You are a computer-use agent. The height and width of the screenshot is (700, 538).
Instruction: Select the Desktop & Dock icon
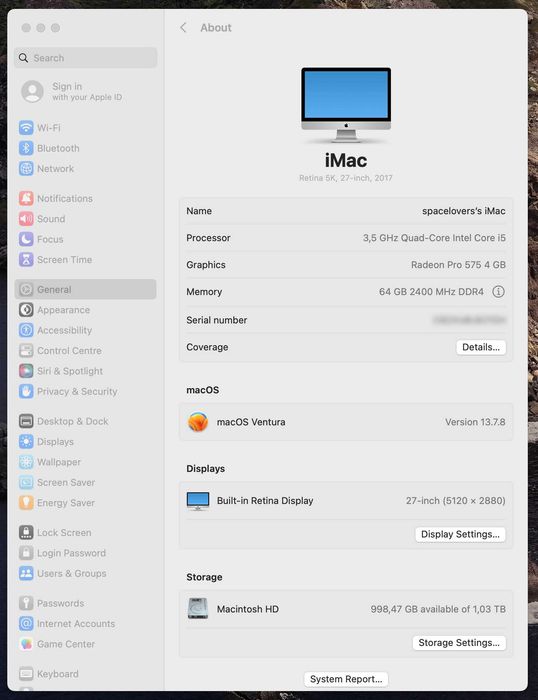[26, 421]
